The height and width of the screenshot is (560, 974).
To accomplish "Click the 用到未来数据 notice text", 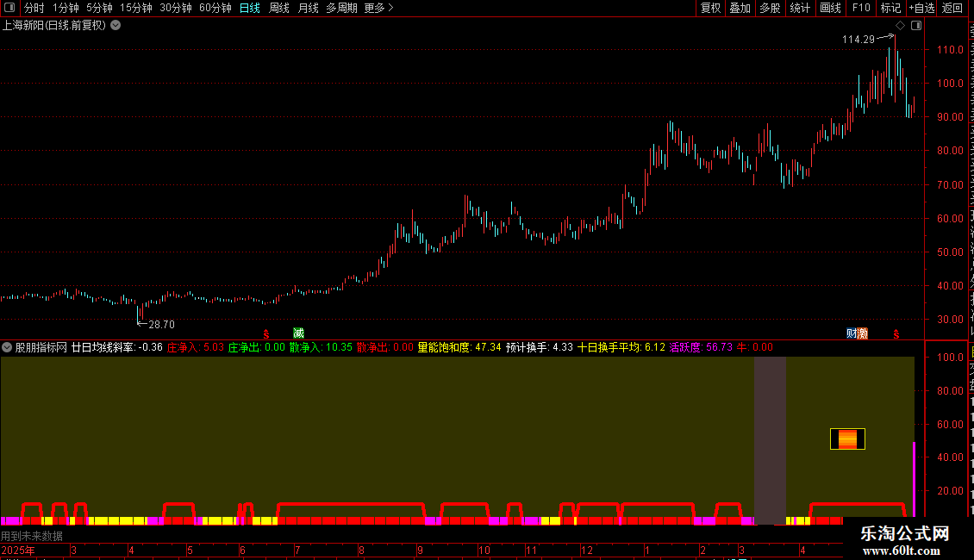I will (x=32, y=536).
